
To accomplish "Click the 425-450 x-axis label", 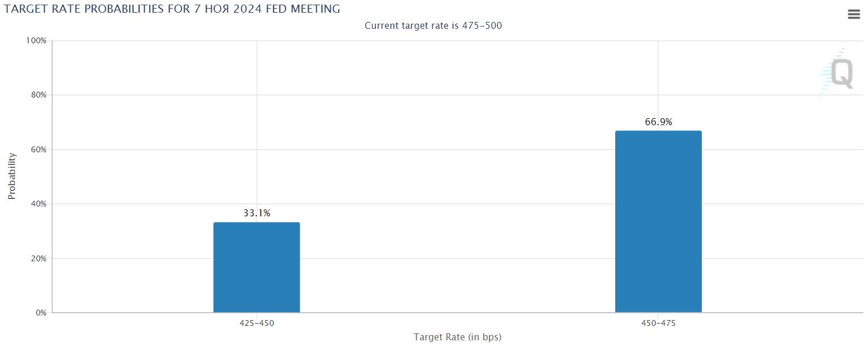I will pos(257,323).
